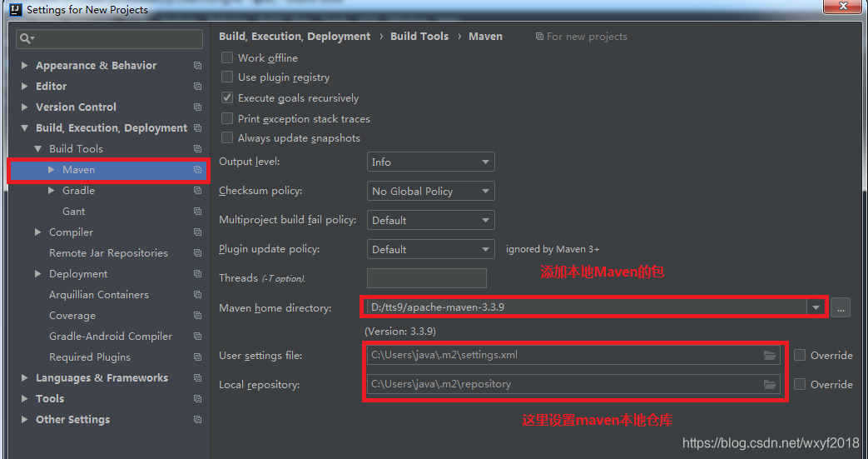Check Override for Local repository
The height and width of the screenshot is (459, 868).
click(x=800, y=384)
